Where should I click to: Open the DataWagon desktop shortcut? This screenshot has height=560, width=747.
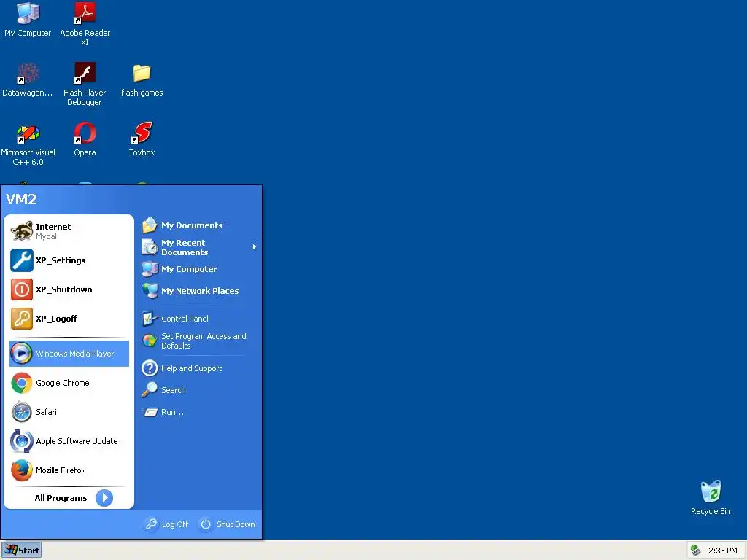(x=28, y=79)
